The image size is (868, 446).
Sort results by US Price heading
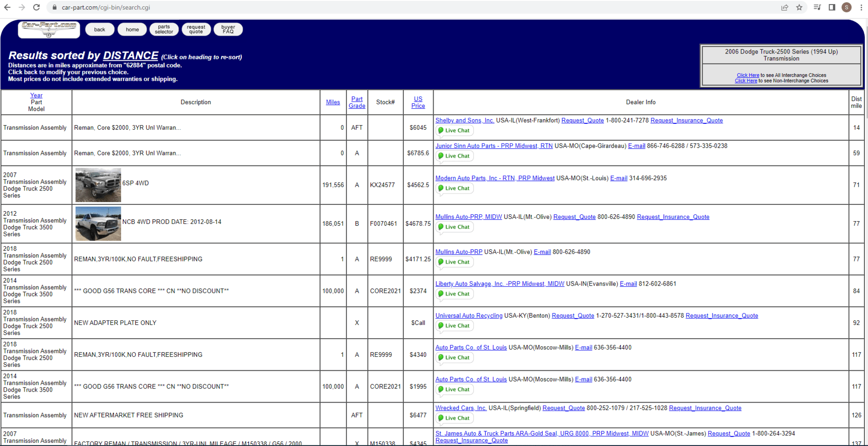point(418,102)
